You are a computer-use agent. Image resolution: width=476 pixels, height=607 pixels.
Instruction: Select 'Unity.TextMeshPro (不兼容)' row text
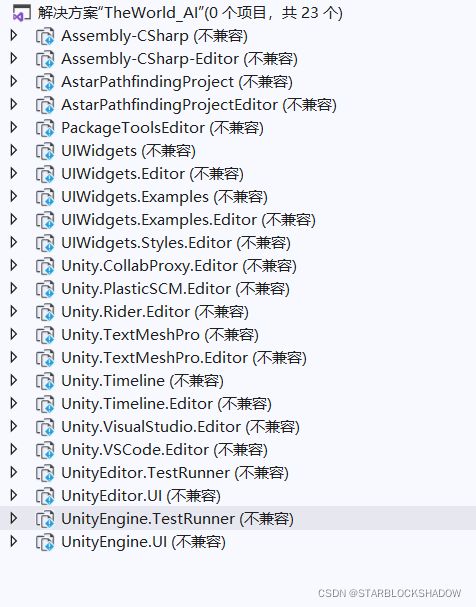[x=160, y=335]
